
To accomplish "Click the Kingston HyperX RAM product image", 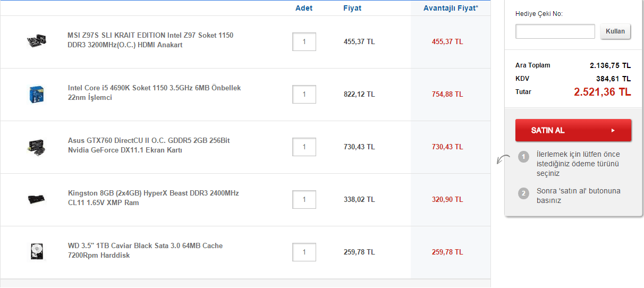I will point(37,199).
